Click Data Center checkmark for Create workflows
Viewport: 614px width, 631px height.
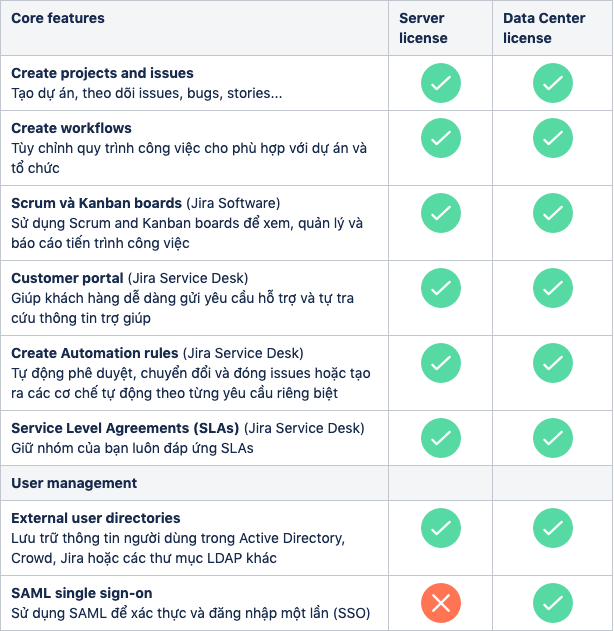[x=552, y=138]
